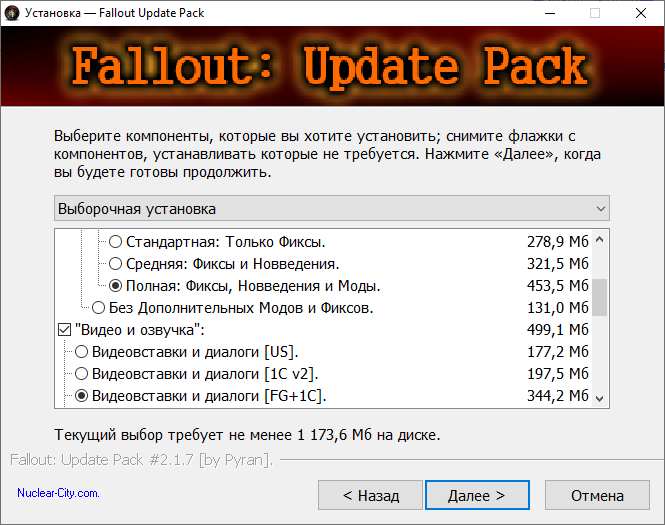Image resolution: width=665 pixels, height=525 pixels.
Task: Click the scrollbar thumb in component list
Action: coord(599,297)
